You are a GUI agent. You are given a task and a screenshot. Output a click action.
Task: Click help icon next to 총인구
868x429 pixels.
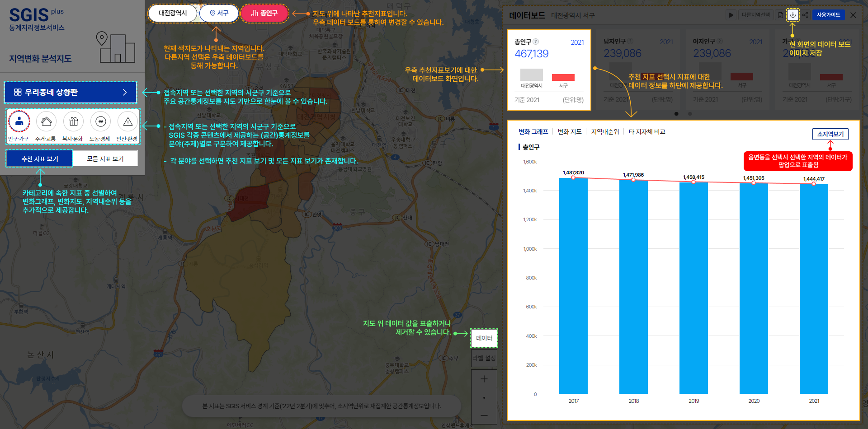[536, 42]
